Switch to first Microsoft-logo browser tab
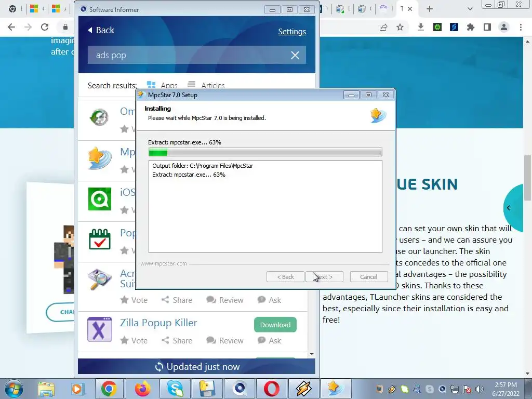This screenshot has width=532, height=399. click(34, 9)
